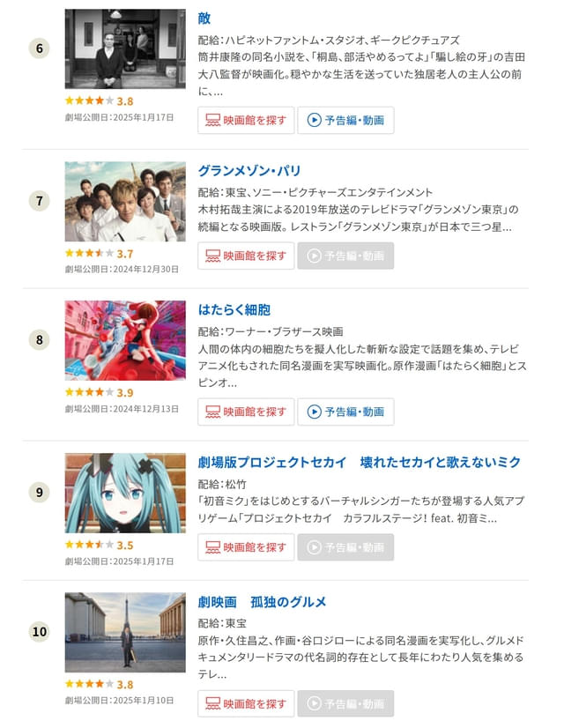
Task: Click the はたらく細胞 anime poster thumbnail
Action: 126,342
